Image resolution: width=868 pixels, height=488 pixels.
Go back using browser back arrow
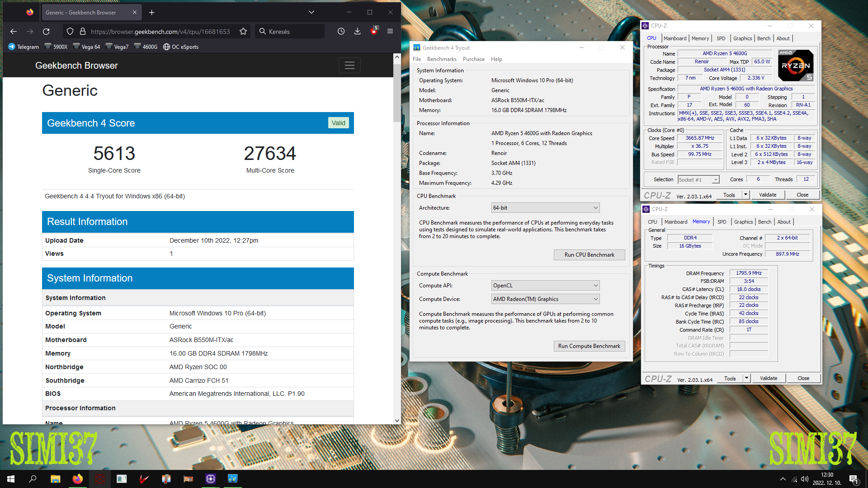(x=14, y=31)
